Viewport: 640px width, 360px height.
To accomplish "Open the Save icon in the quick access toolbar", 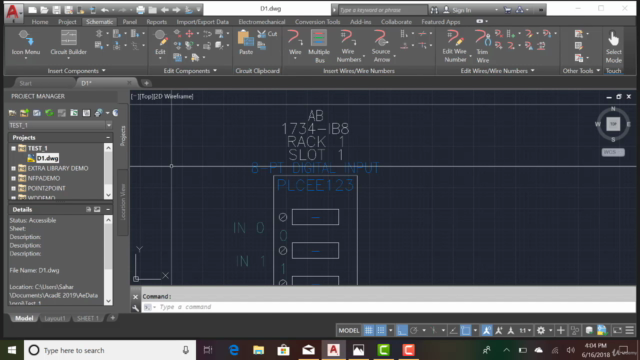I will point(56,9).
